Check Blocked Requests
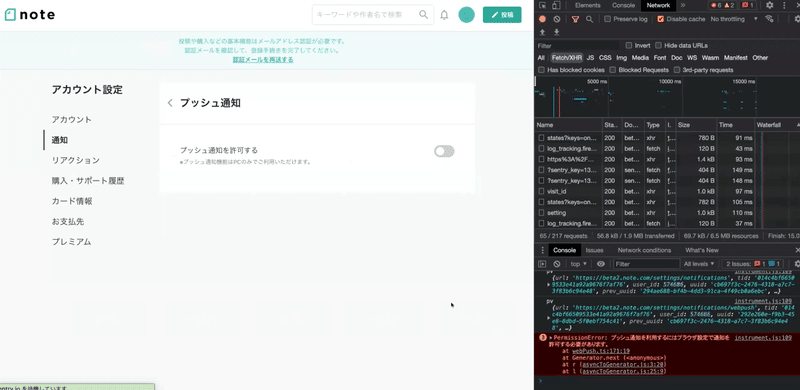The image size is (800, 390). pyautogui.click(x=612, y=70)
